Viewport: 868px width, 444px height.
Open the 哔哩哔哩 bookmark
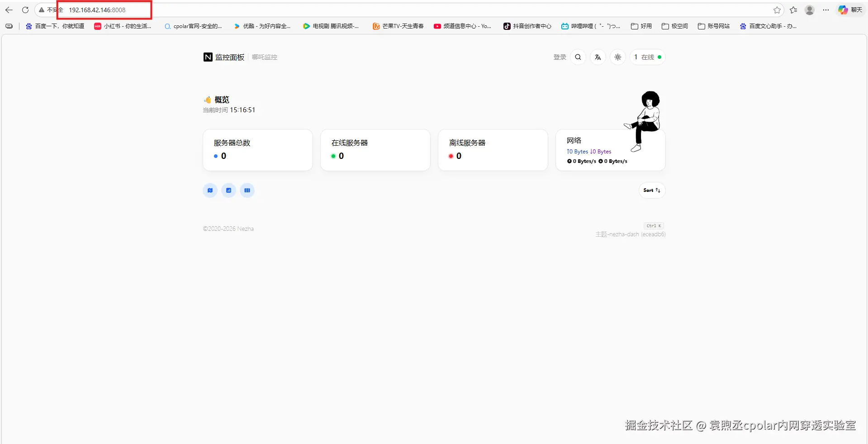coord(591,26)
